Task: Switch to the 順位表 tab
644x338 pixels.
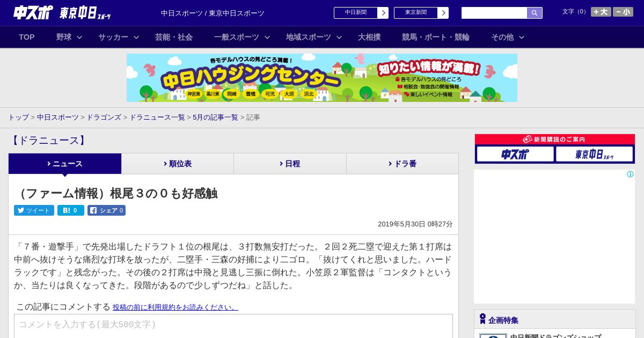Action: [178, 164]
